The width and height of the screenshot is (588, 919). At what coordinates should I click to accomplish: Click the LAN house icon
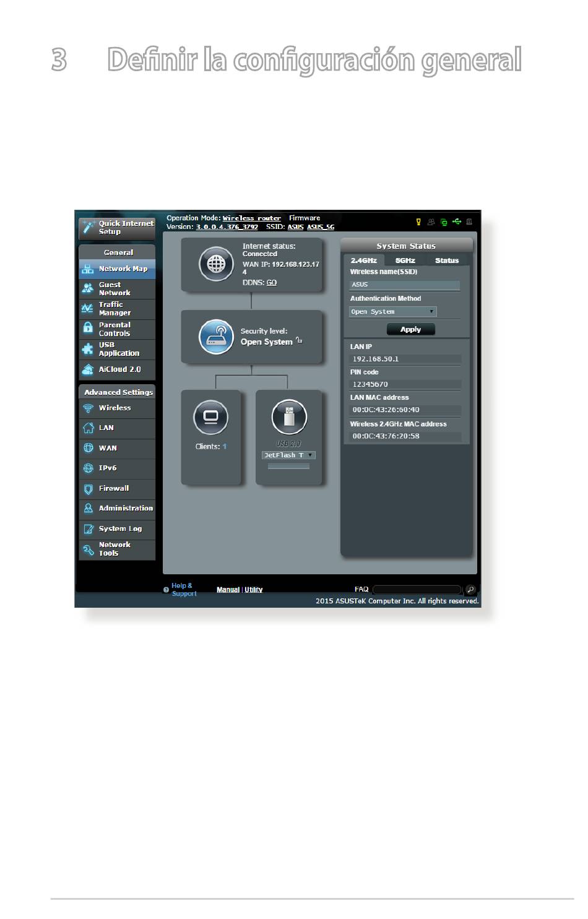(89, 428)
